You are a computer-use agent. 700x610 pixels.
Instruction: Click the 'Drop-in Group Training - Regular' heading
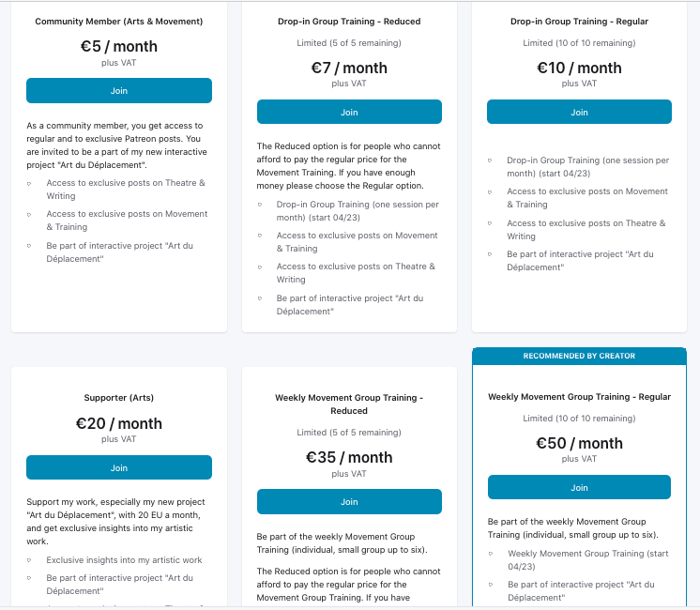pos(579,22)
